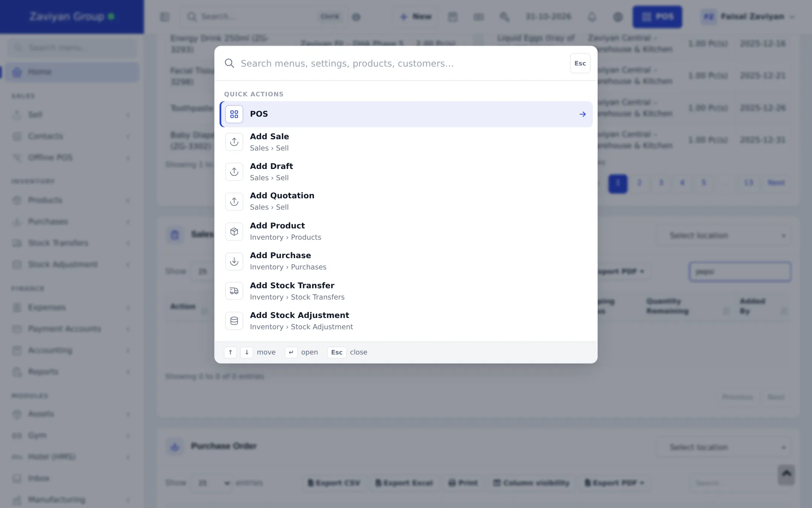Expand the Expenses sidebar menu

pyautogui.click(x=72, y=307)
